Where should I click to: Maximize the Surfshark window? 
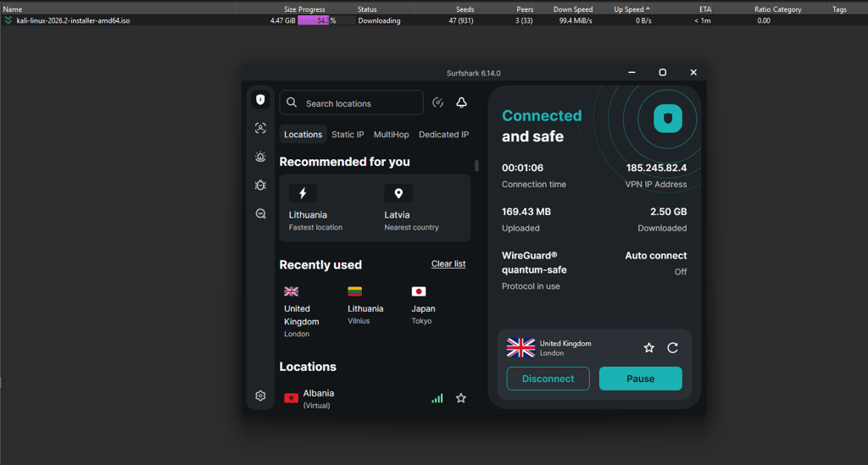662,73
